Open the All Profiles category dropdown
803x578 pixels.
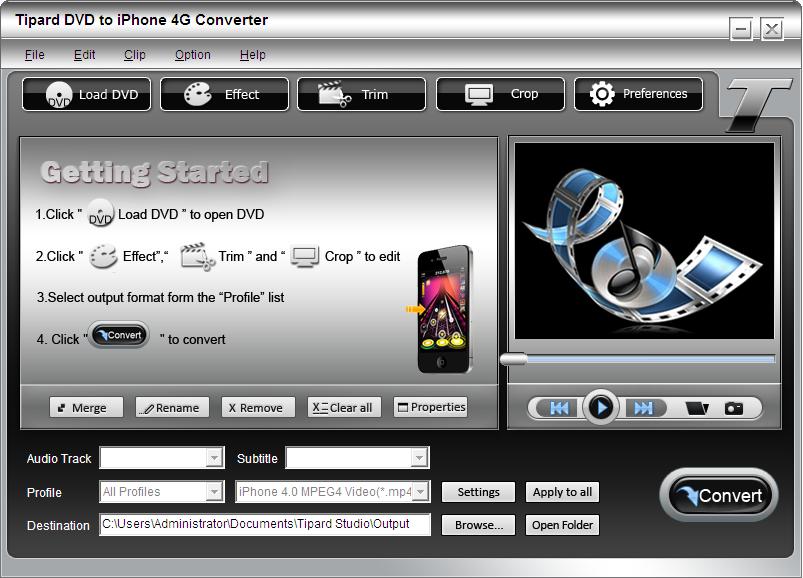(x=214, y=491)
